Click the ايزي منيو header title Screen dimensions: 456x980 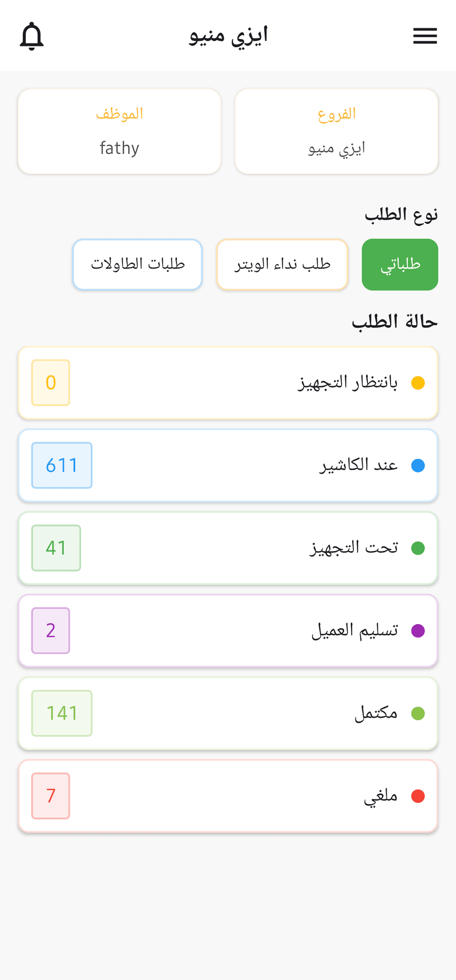pyautogui.click(x=228, y=36)
